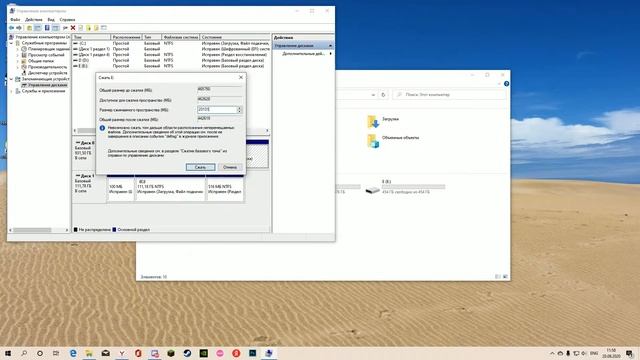Click the shrink size input field
The height and width of the screenshot is (360, 640).
pyautogui.click(x=217, y=110)
